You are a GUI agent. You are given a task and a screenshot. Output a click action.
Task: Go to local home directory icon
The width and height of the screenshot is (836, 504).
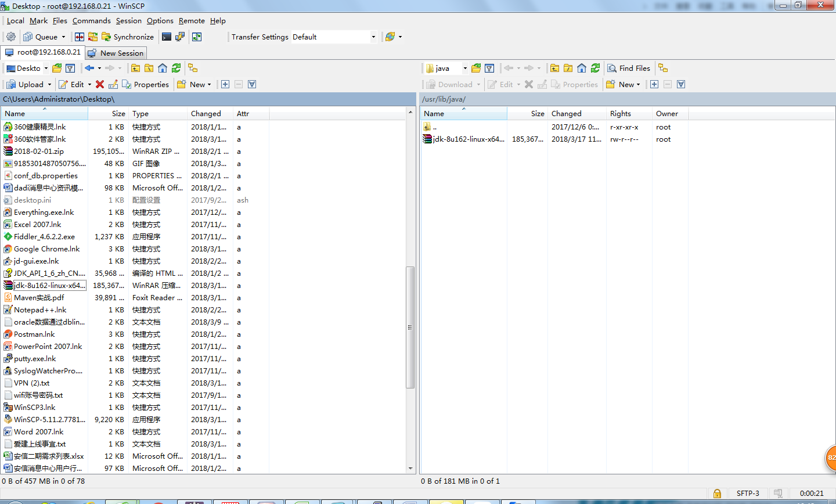coord(163,68)
